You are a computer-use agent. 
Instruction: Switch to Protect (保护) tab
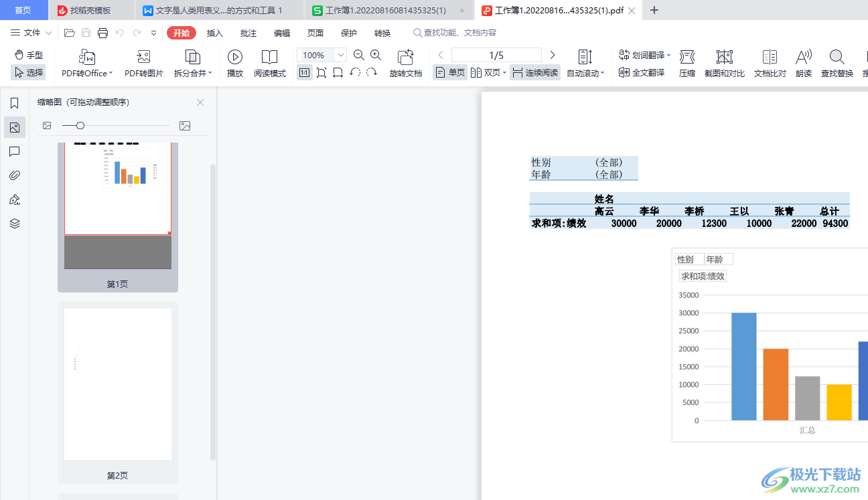(349, 33)
